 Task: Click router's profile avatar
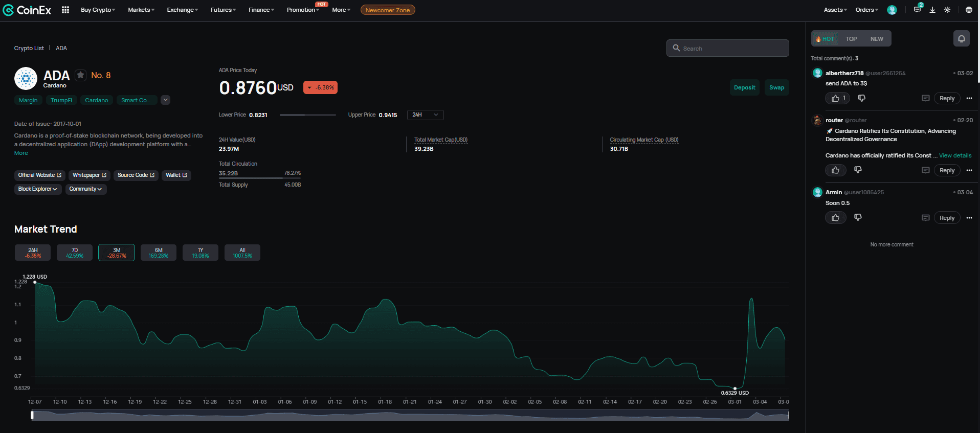pyautogui.click(x=817, y=120)
